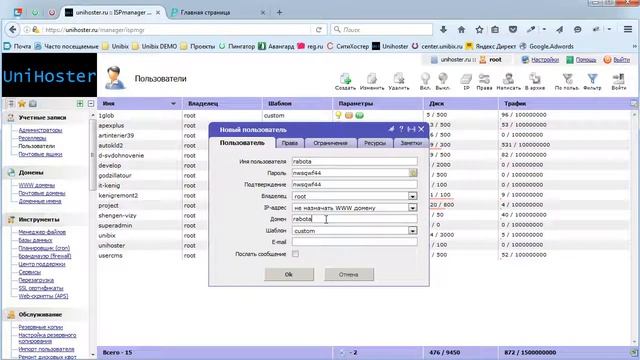Pin the Новый пользователь dialog
Image resolution: width=640 pixels, height=360 pixels.
pyautogui.click(x=391, y=129)
